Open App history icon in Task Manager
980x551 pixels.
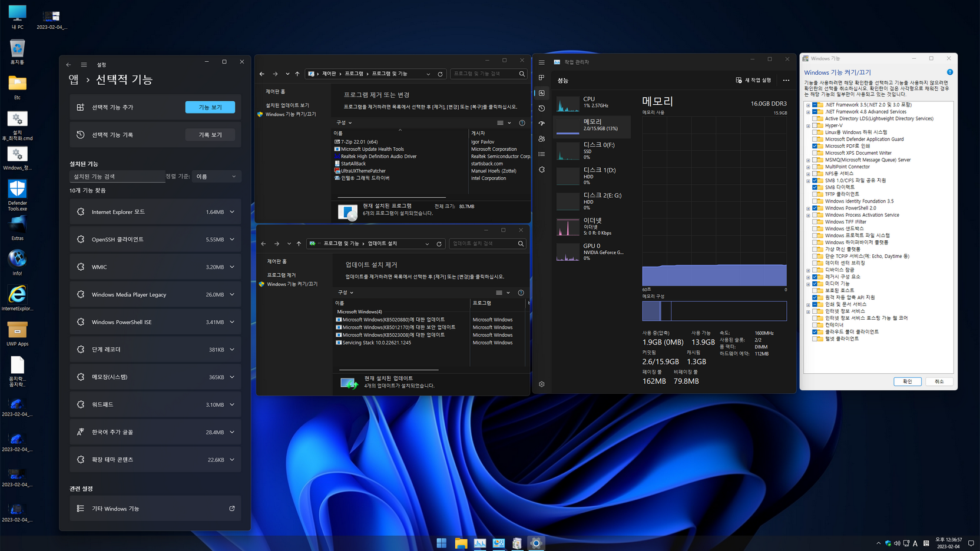(542, 108)
